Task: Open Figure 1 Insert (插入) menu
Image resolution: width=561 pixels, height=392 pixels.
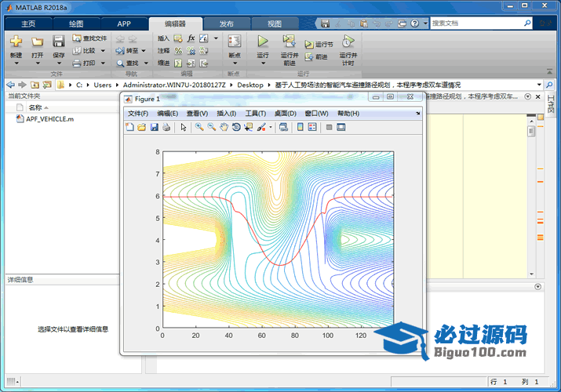Action: pos(226,113)
